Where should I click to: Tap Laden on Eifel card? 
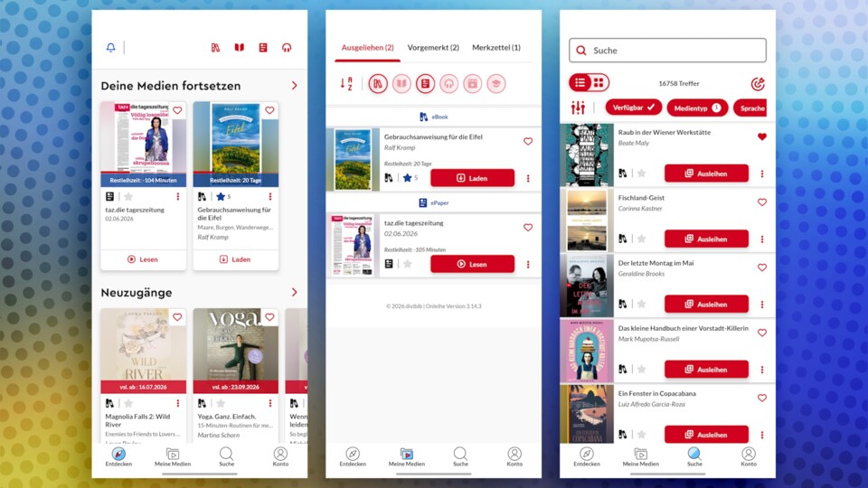235,259
